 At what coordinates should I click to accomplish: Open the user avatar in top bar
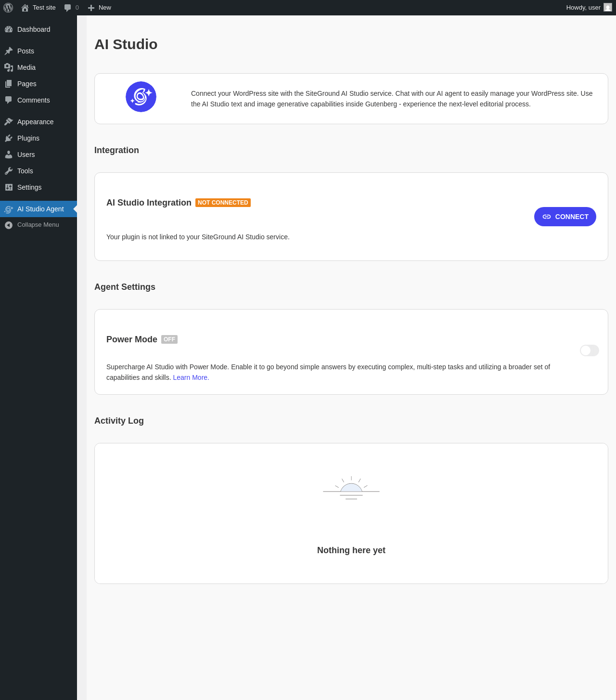[x=608, y=8]
